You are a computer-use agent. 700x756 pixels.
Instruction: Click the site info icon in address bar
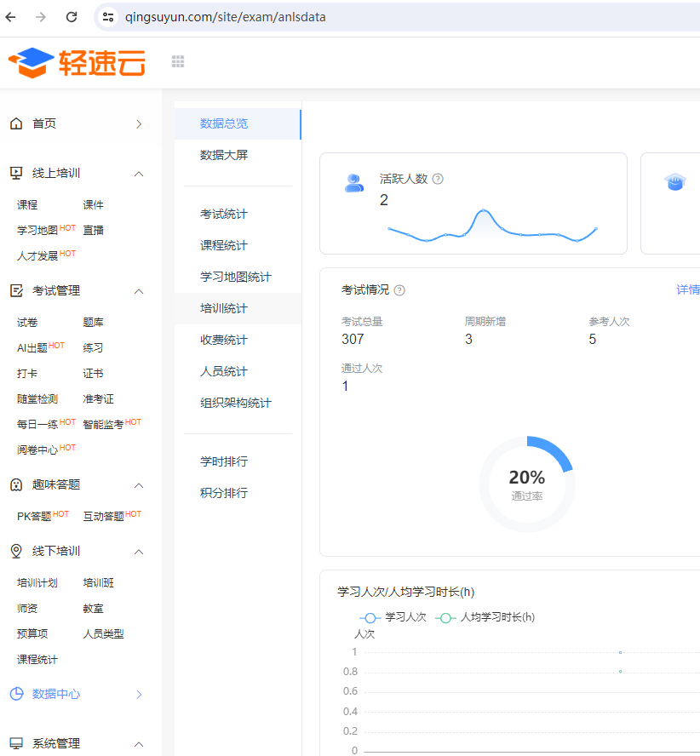point(107,17)
